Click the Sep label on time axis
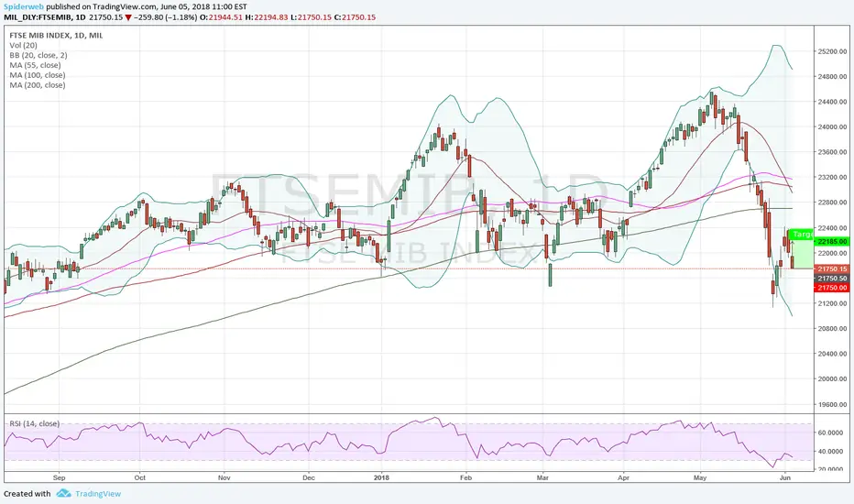Image resolution: width=854 pixels, height=504 pixels. (59, 477)
